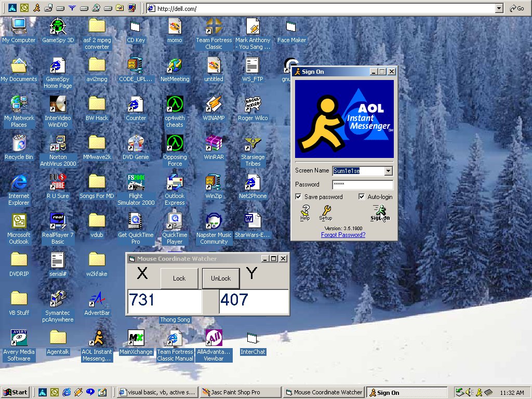Screen dimensions: 532x399
Task: Open the Napster Music Community icon
Action: point(214,222)
